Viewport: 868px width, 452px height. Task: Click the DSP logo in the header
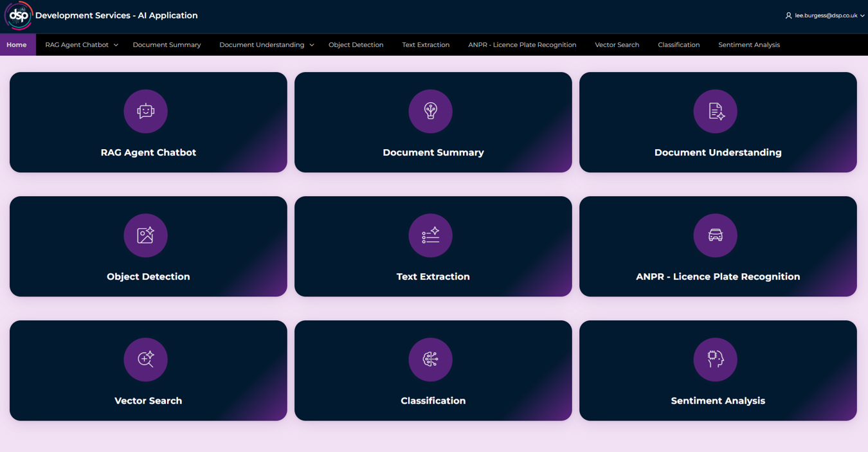tap(18, 16)
